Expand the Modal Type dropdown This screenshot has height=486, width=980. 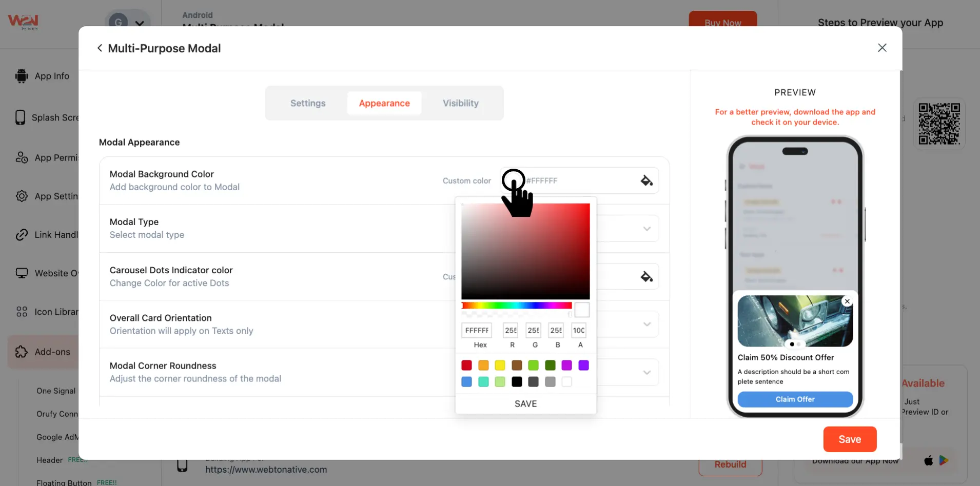pos(646,229)
